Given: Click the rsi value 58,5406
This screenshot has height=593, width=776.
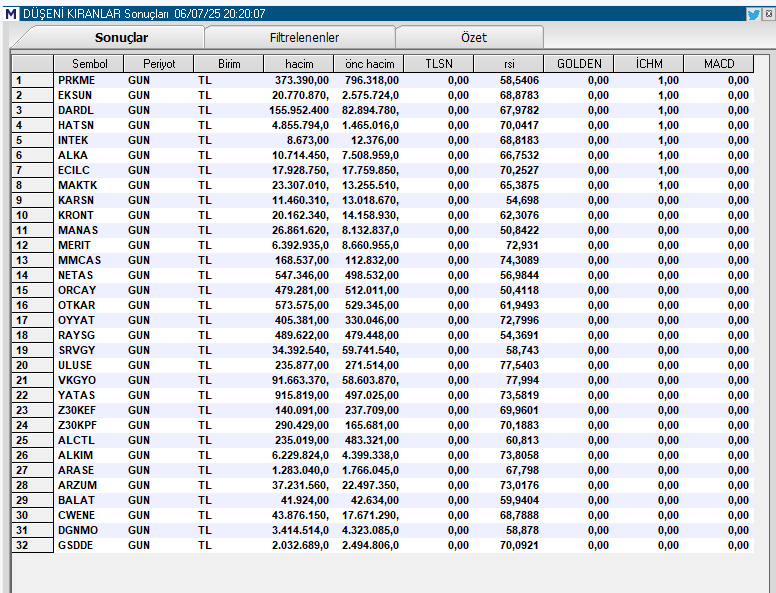Looking at the screenshot, I should 519,80.
